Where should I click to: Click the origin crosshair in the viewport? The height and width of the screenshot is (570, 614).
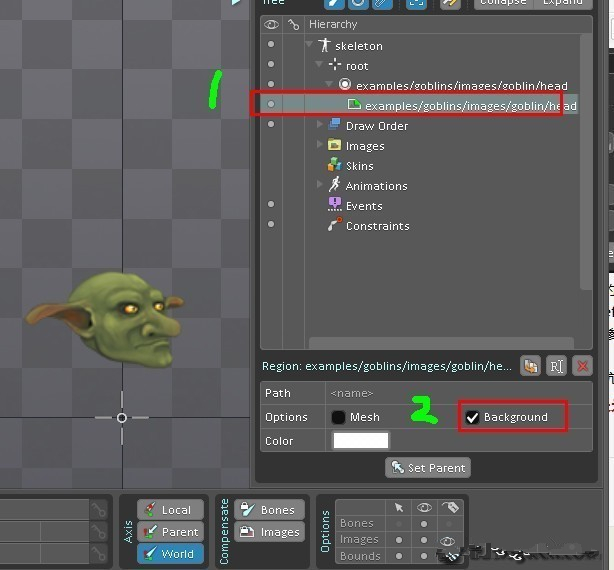122,418
